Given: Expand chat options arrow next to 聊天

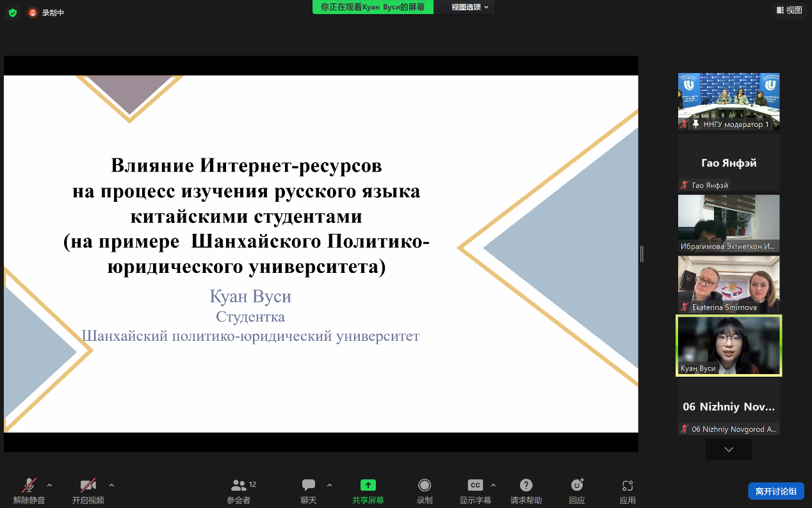Looking at the screenshot, I should [329, 485].
